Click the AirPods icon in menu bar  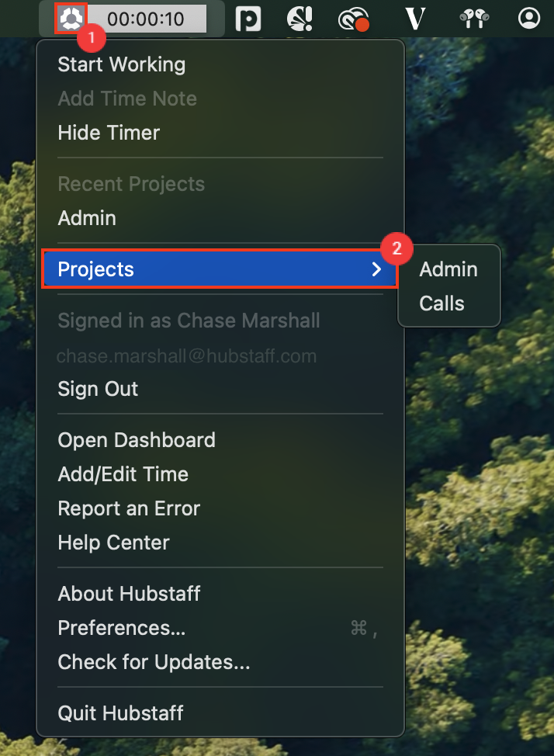[474, 19]
